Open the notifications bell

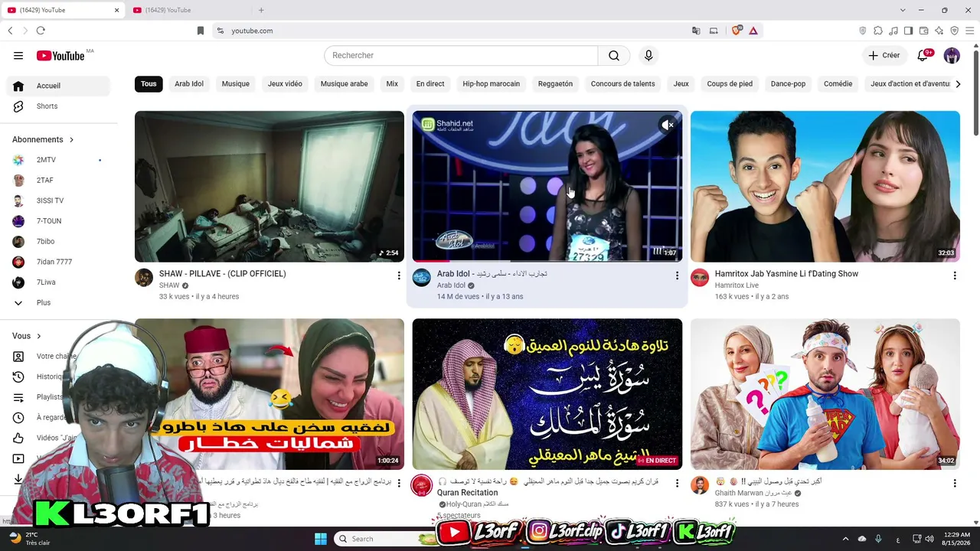[x=923, y=55]
